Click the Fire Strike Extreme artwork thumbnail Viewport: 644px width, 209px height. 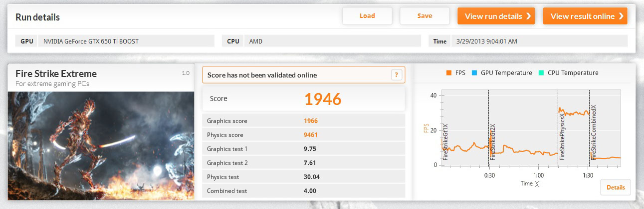[101, 145]
